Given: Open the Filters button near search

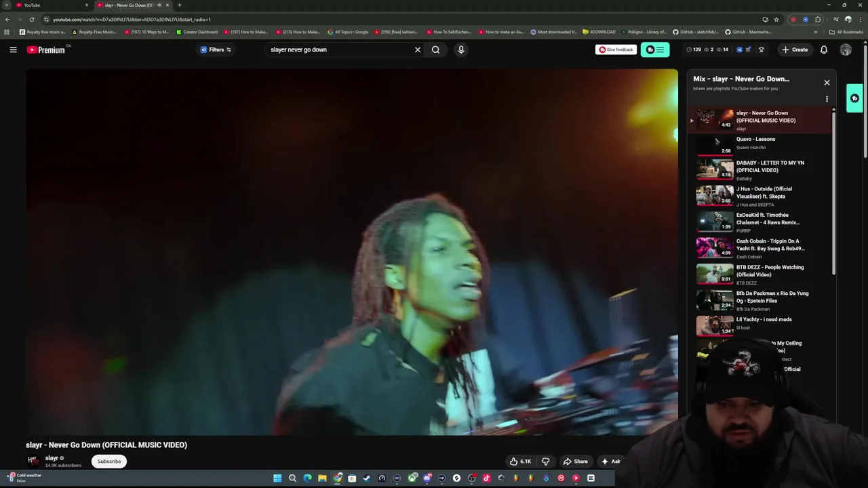Looking at the screenshot, I should (x=216, y=49).
